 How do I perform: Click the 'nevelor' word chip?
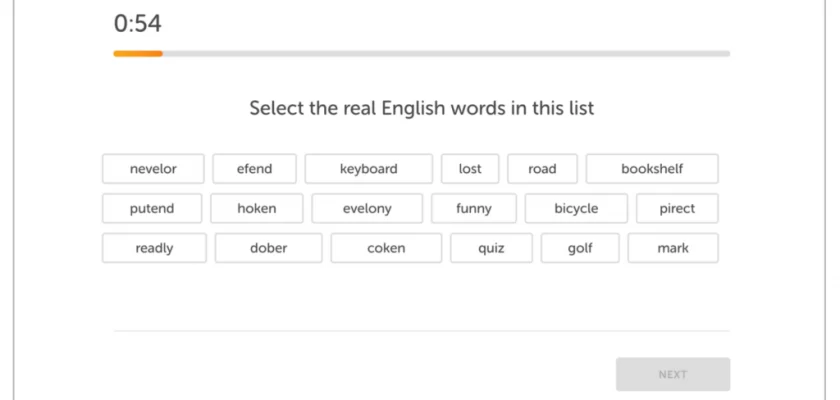click(153, 169)
